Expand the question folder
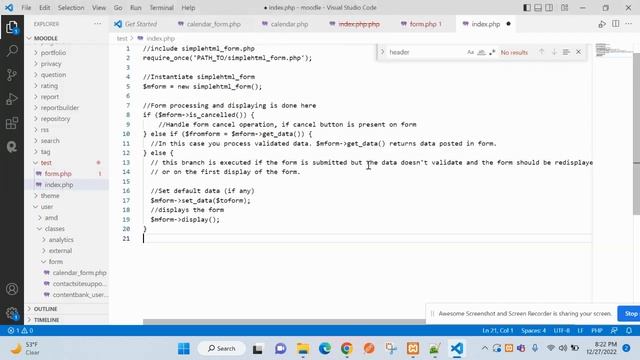The image size is (640, 360). 53,75
